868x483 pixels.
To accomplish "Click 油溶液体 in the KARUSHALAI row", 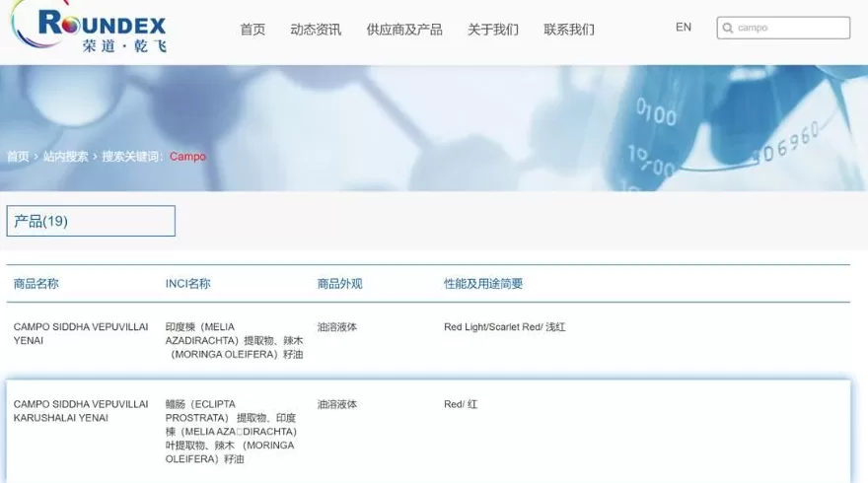I will pyautogui.click(x=337, y=404).
